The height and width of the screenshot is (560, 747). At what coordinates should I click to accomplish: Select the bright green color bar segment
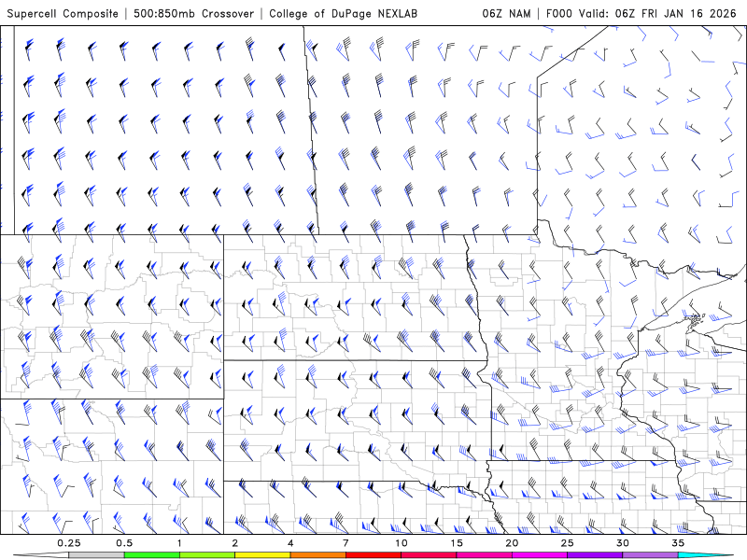coord(152,555)
